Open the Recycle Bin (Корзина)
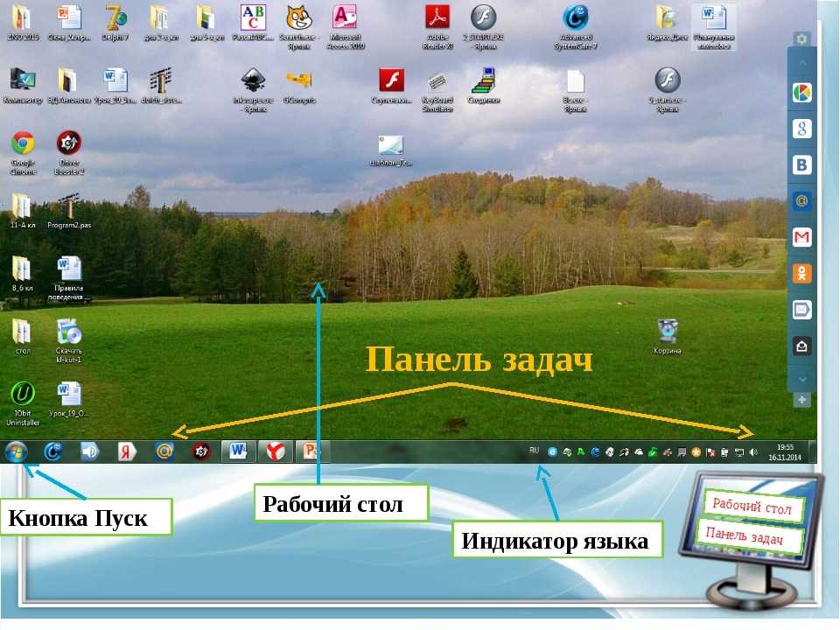Image resolution: width=840 pixels, height=630 pixels. click(668, 332)
